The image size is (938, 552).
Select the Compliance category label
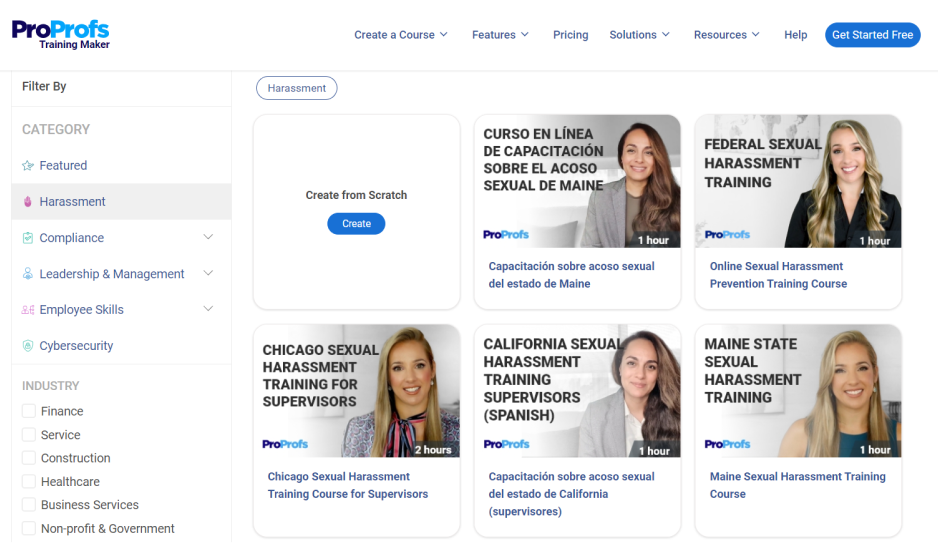(72, 238)
